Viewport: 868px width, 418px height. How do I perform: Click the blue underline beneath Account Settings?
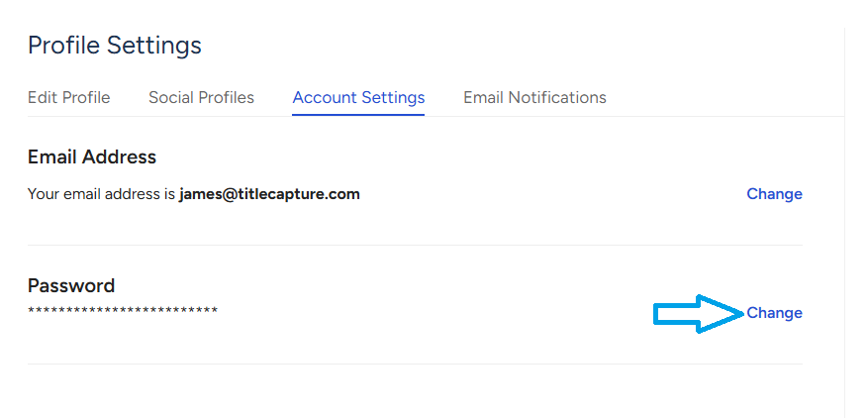(358, 115)
